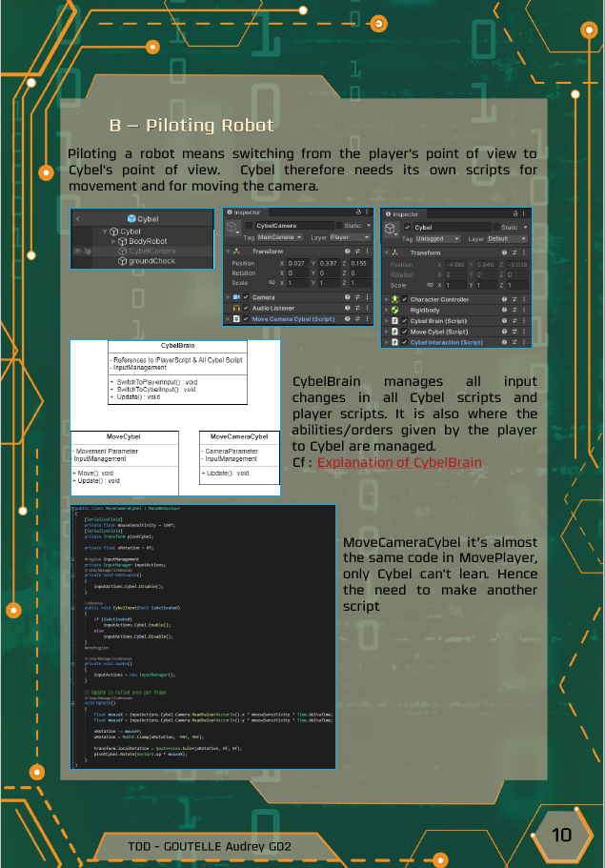Open the Default layer dropdown
The height and width of the screenshot is (868, 605).
[507, 238]
